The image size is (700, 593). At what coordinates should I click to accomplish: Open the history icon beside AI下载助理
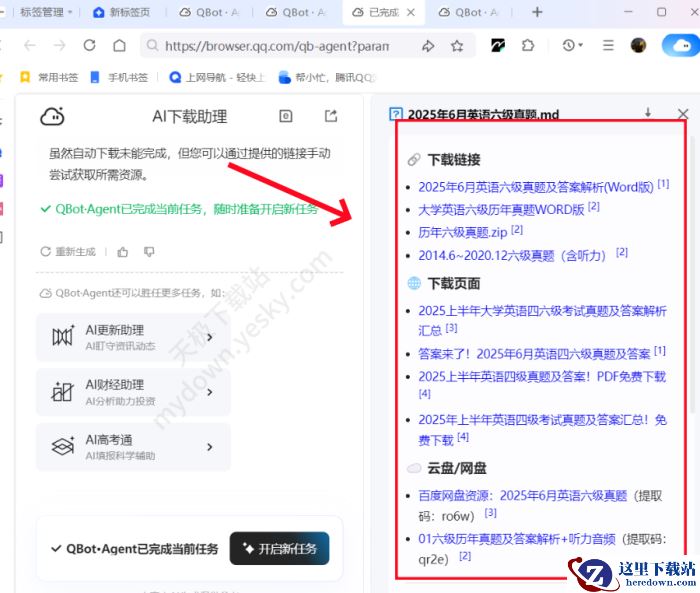pos(286,117)
